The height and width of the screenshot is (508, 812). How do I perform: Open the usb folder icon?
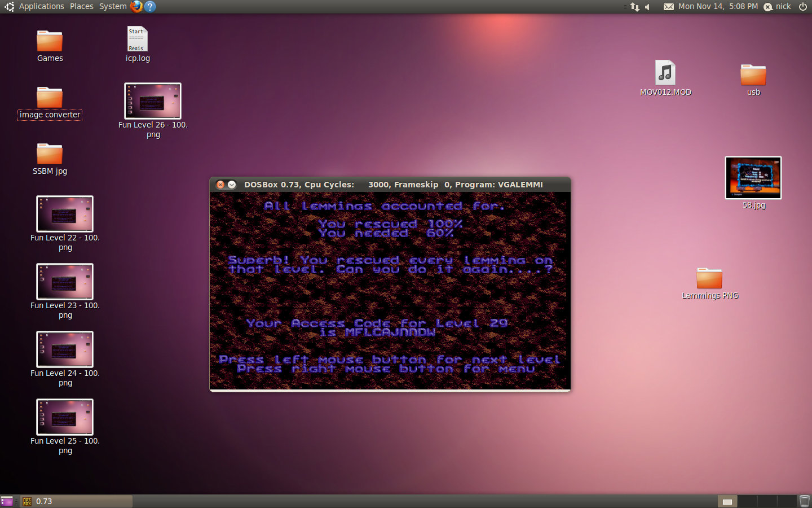(x=753, y=75)
